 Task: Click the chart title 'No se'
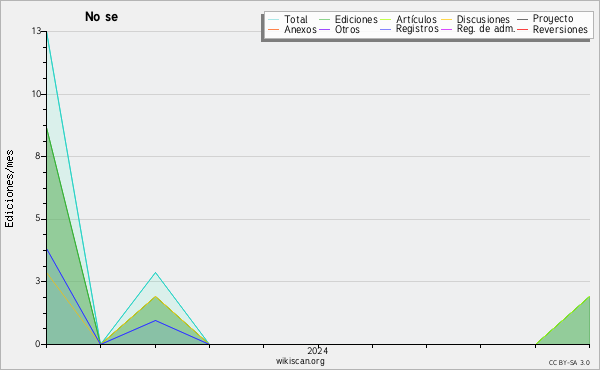(101, 17)
